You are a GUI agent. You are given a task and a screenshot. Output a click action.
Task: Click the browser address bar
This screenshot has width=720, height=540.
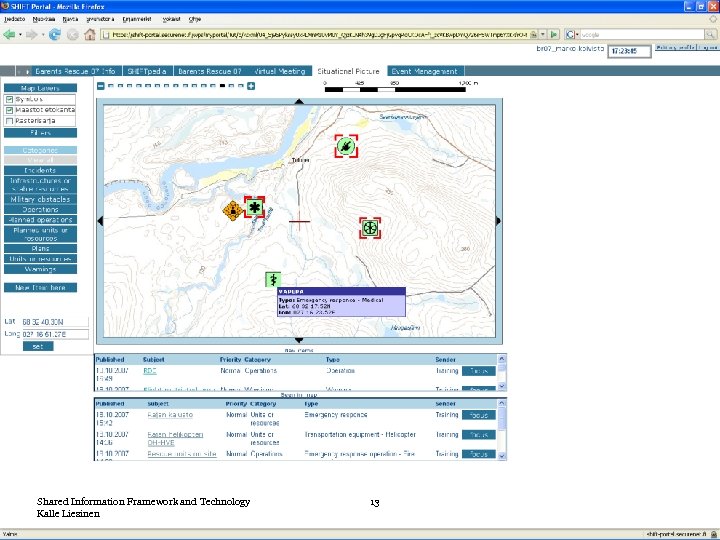[319, 34]
